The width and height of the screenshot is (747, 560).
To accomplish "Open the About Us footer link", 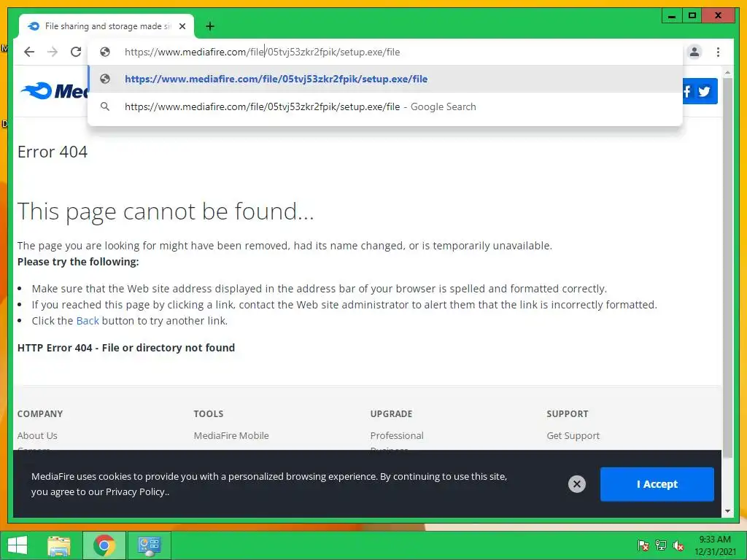I will 37,435.
